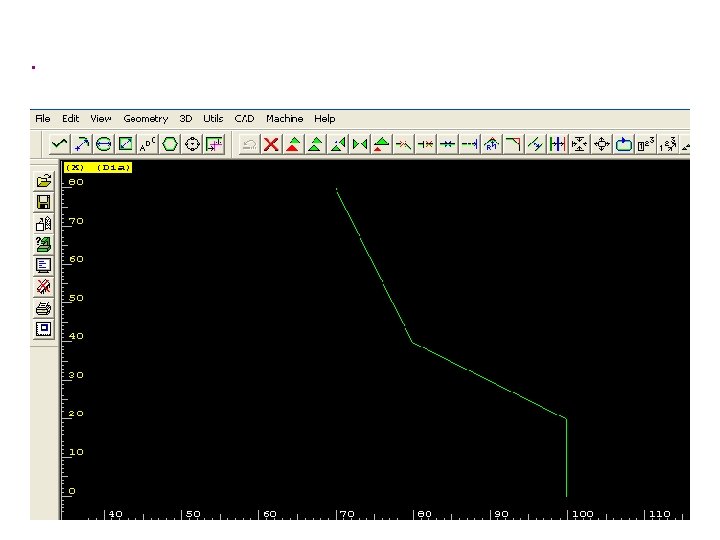The width and height of the screenshot is (720, 540).
Task: Pick the green circle with diameter line tool
Action: click(x=104, y=145)
